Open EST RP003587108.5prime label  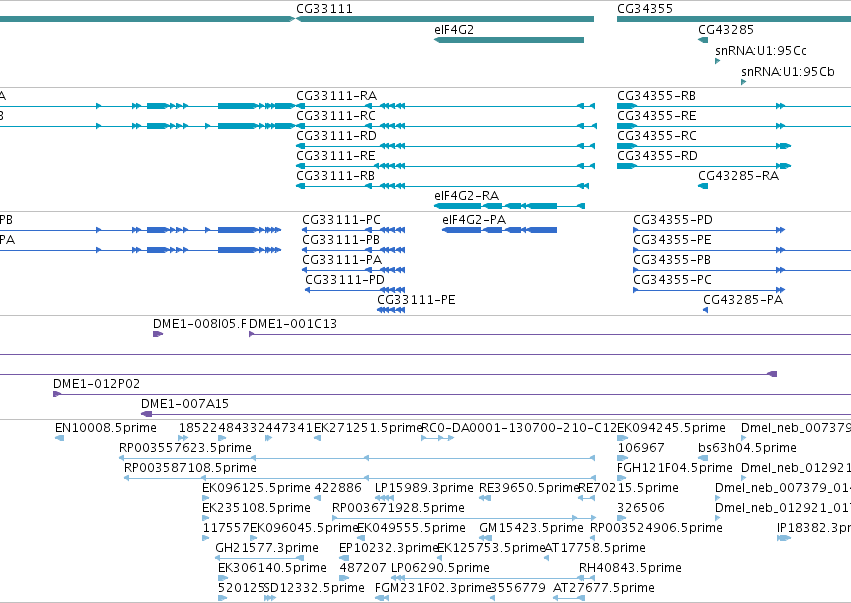[x=190, y=468]
